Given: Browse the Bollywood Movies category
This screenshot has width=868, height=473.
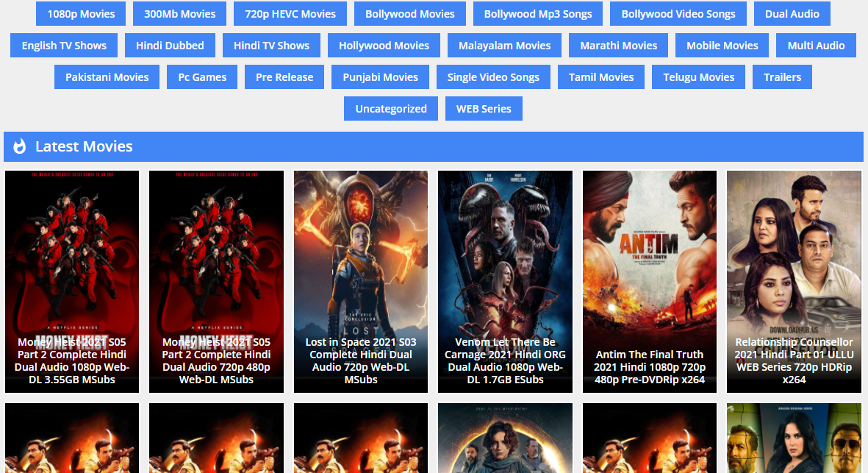Looking at the screenshot, I should [x=409, y=14].
